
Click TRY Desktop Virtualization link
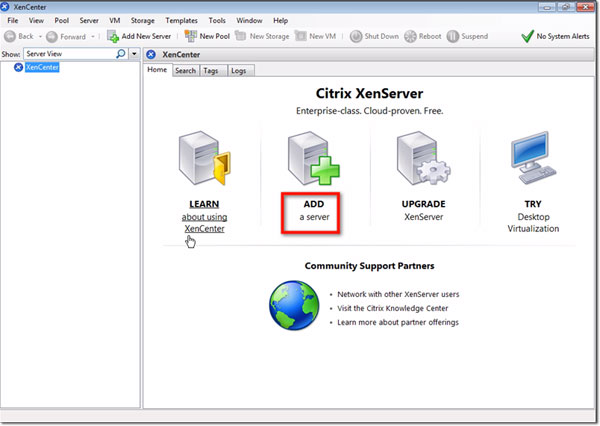[x=533, y=216]
